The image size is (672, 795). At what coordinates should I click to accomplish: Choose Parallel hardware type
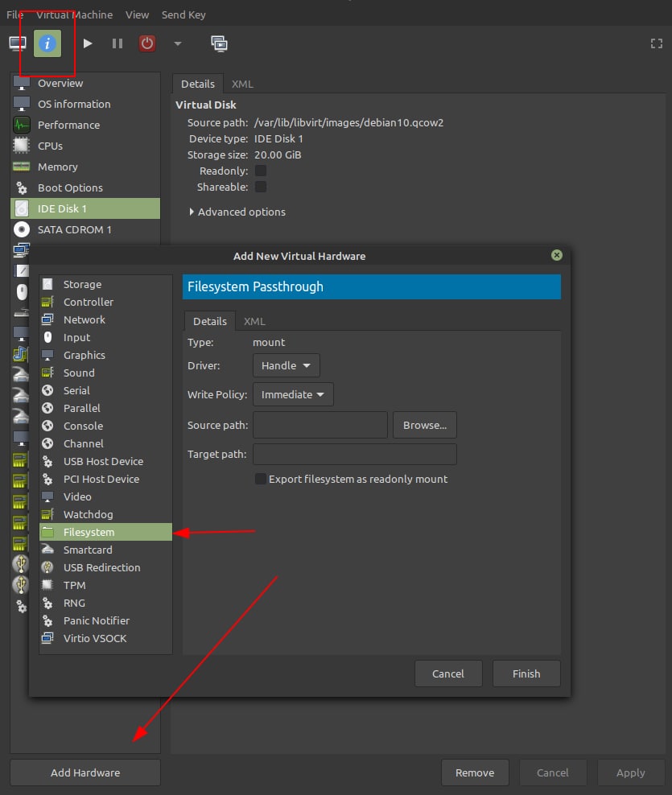(x=106, y=408)
